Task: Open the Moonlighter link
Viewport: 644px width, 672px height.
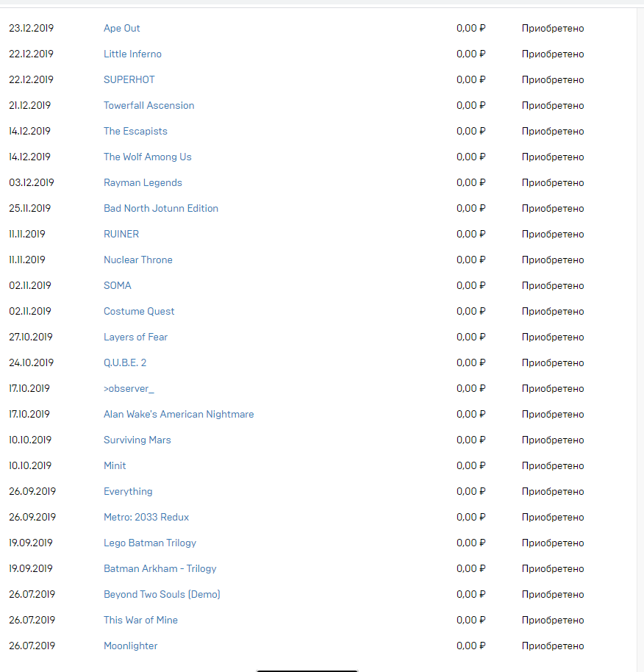Action: pos(130,646)
